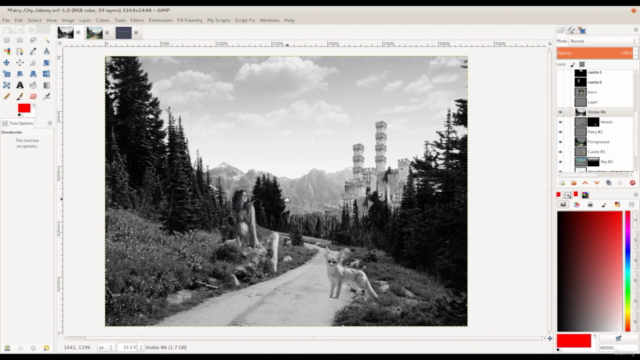Select the Fuzzy Select magic wand tool
This screenshot has height=360, width=640.
47,40
